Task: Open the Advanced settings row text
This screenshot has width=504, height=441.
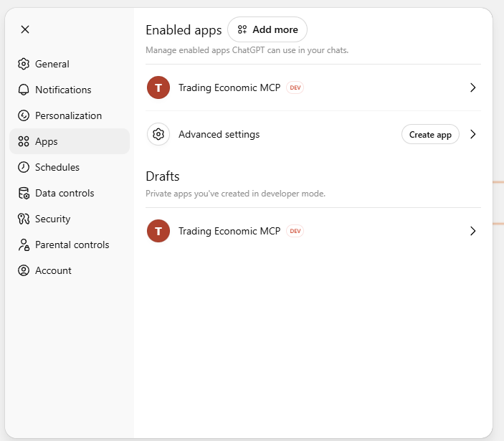Action: coord(219,134)
